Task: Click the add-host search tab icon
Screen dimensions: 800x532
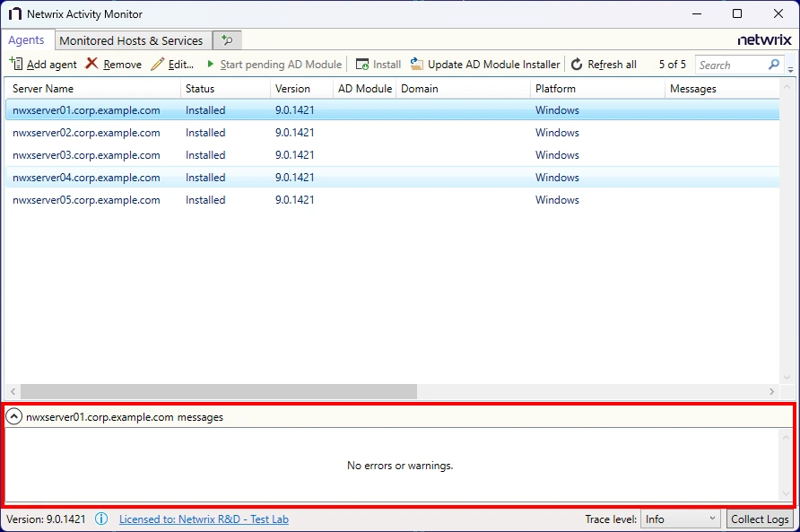Action: pyautogui.click(x=227, y=40)
